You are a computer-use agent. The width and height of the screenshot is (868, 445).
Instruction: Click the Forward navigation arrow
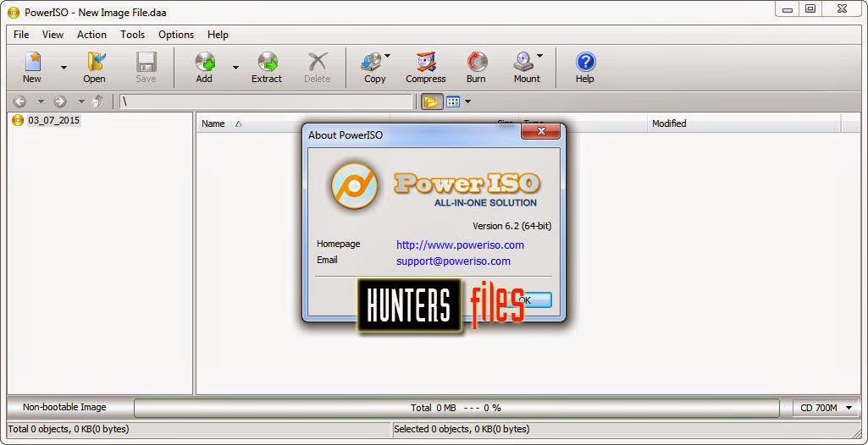60,102
